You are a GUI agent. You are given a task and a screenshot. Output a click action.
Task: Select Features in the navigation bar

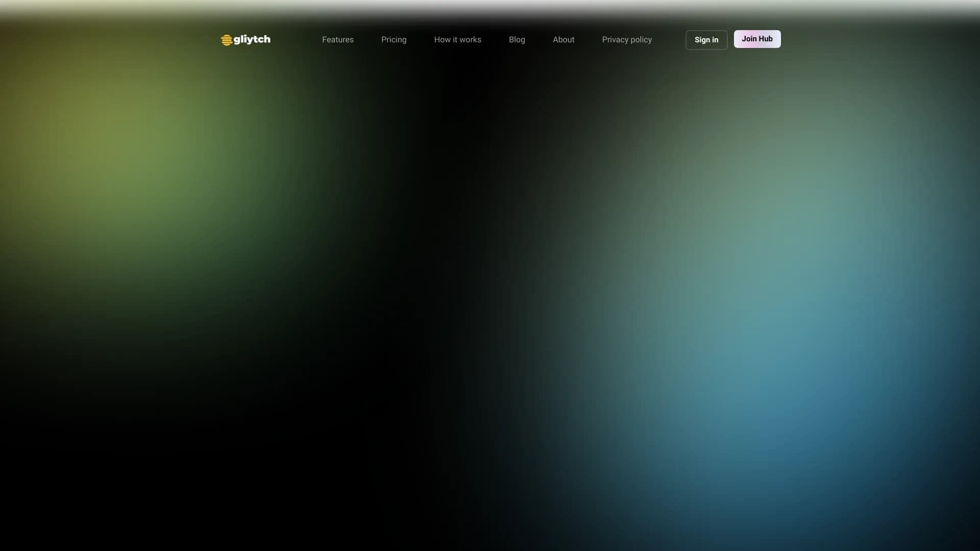337,40
